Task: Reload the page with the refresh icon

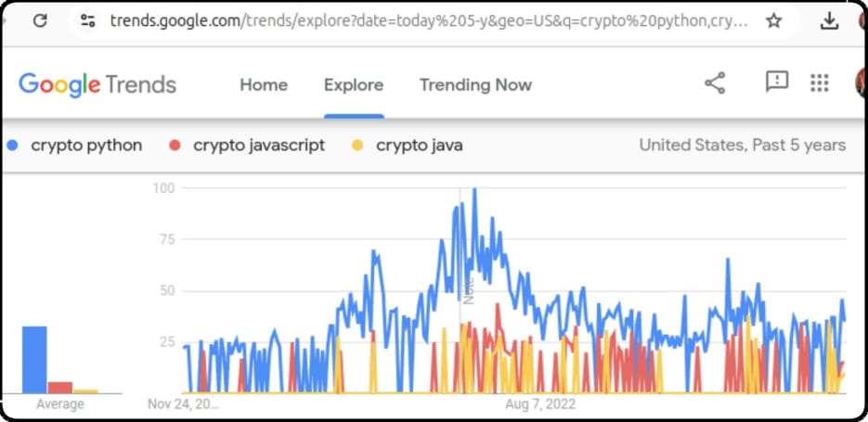Action: tap(40, 21)
